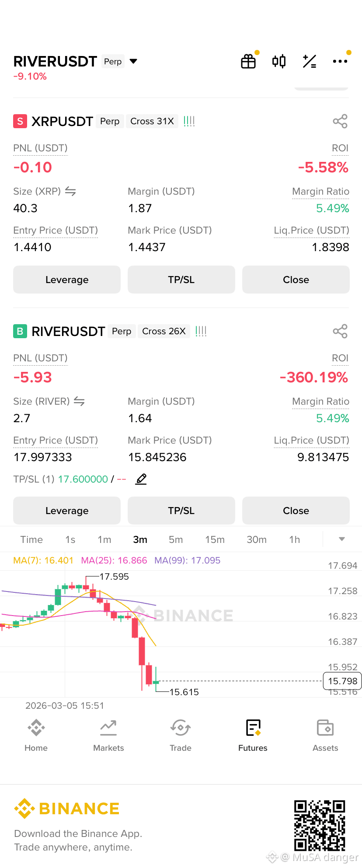Viewport: 362px width, 868px height.
Task: Tap XRPUSDT Entry Price label
Action: point(56,230)
